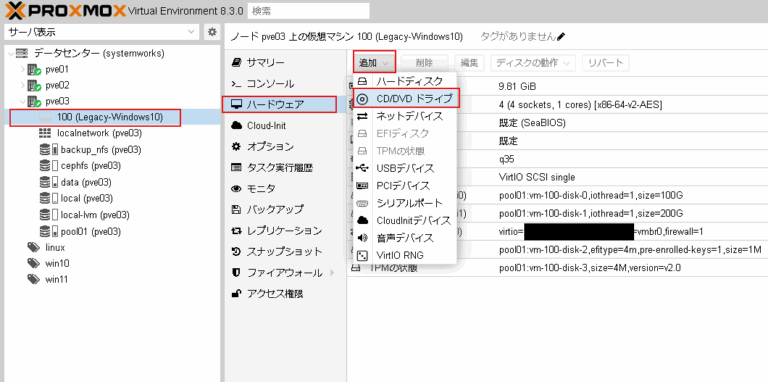Image resolution: width=768 pixels, height=382 pixels.
Task: Click the cephfs (pve03) storage icon
Action: click(x=48, y=166)
